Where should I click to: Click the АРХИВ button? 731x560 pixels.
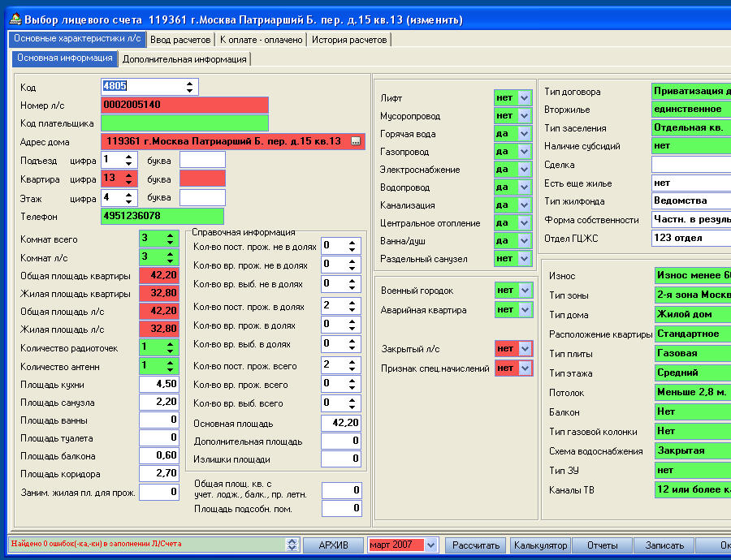333,545
